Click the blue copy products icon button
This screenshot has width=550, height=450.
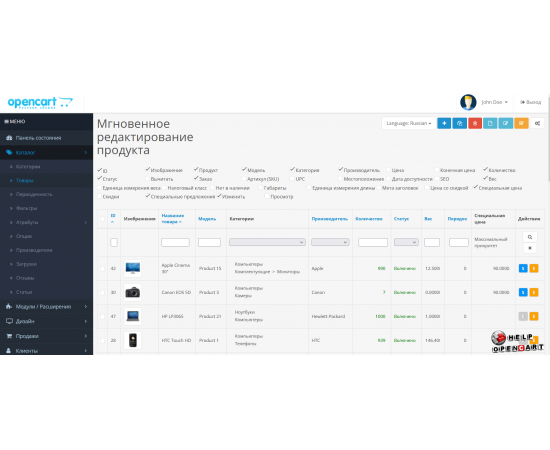[460, 123]
